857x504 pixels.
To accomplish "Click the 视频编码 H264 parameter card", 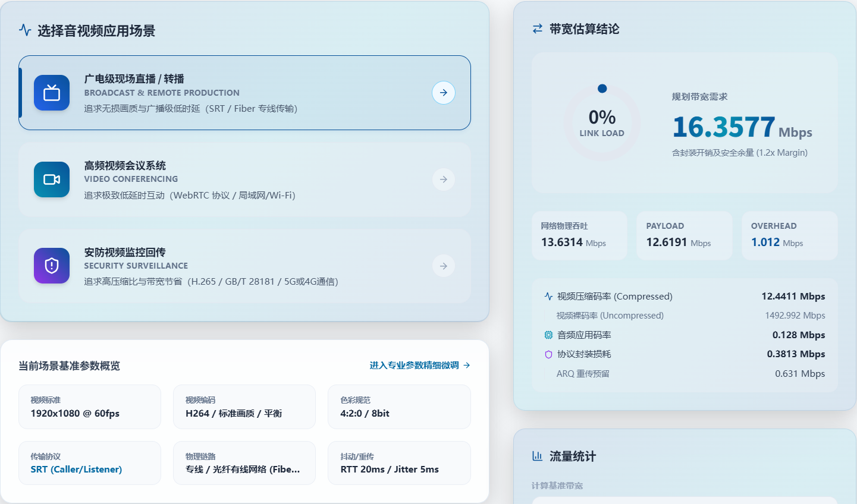I will point(244,407).
